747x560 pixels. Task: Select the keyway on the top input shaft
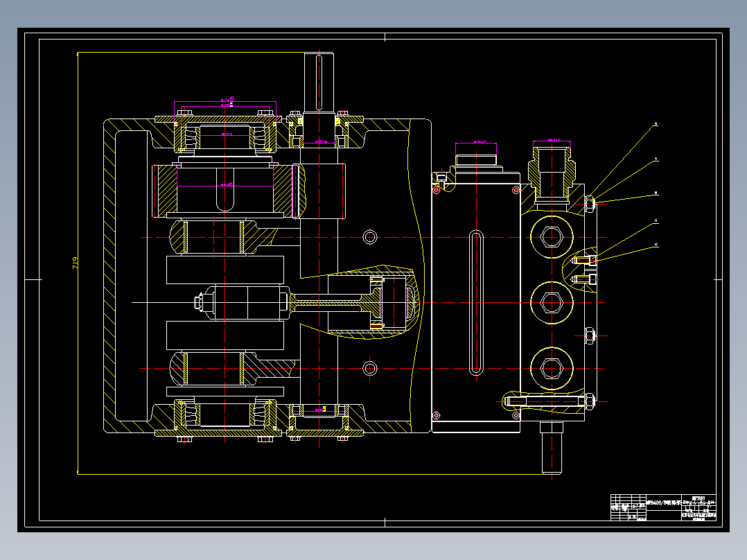(319, 82)
